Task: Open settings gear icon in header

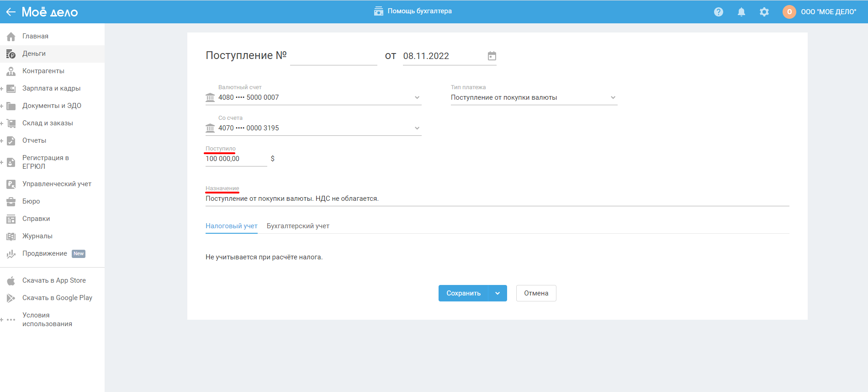Action: [x=764, y=12]
